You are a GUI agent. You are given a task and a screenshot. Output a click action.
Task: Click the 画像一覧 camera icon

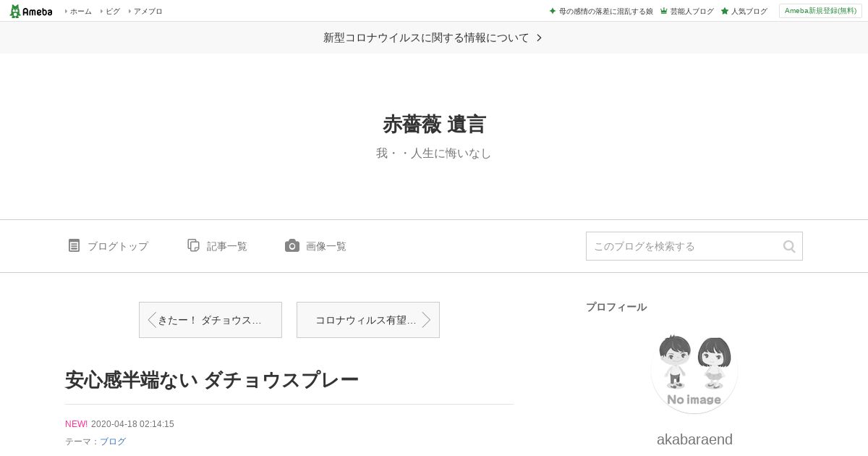[x=292, y=245]
